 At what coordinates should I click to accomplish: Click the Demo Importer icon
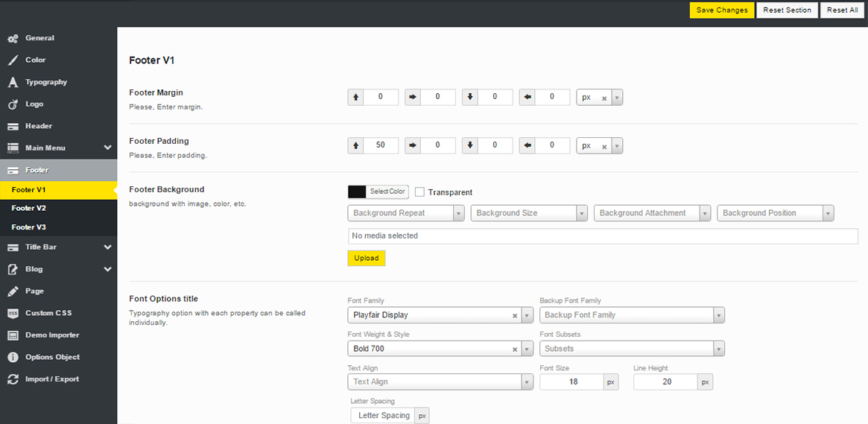click(x=13, y=335)
